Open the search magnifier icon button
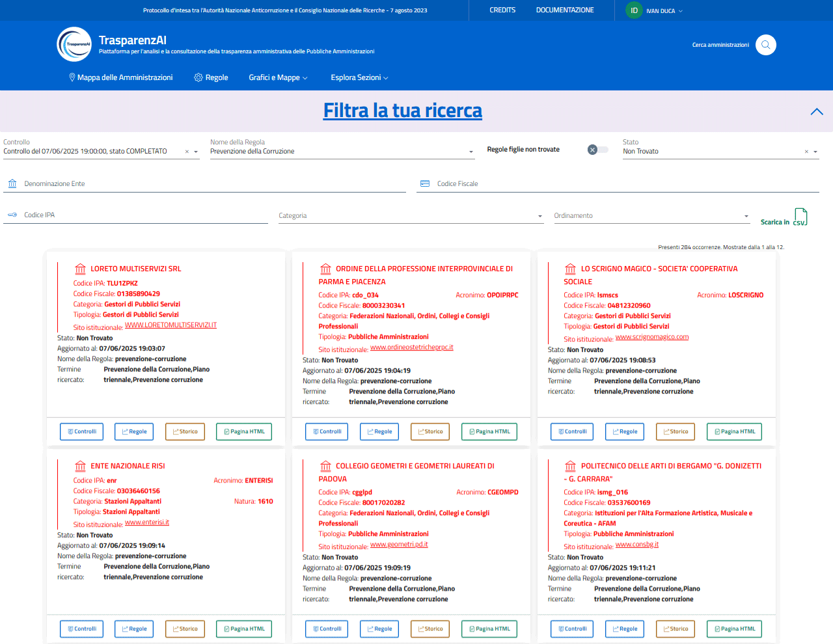The image size is (833, 644). pos(766,45)
